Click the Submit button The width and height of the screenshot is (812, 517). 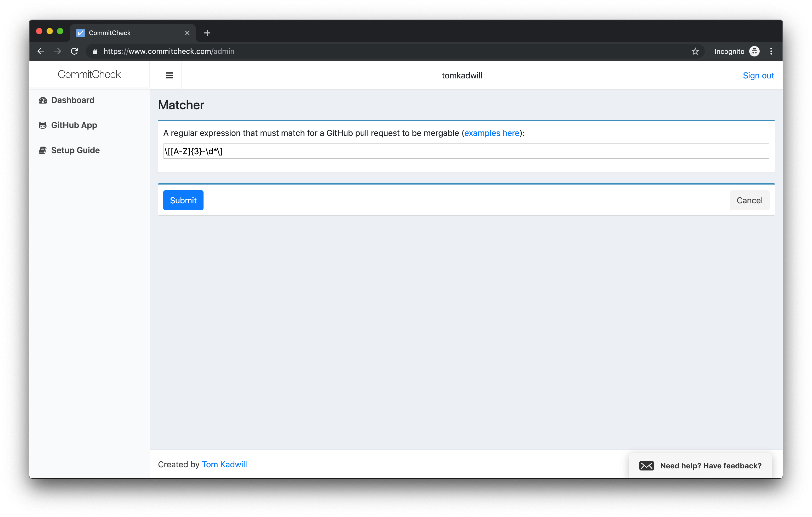[x=183, y=200]
